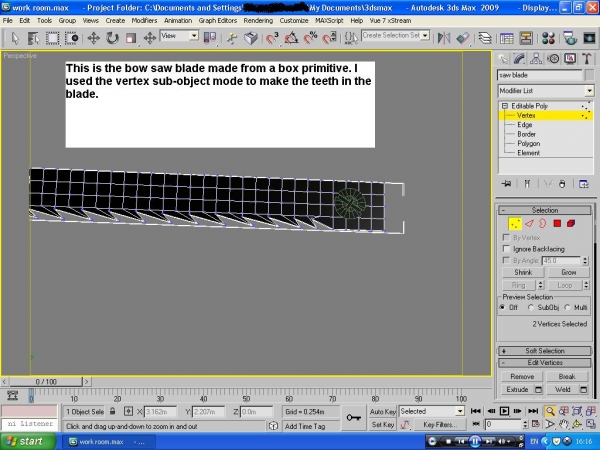
Task: Switch to the Hierarchy command panel tab
Action: [536, 59]
